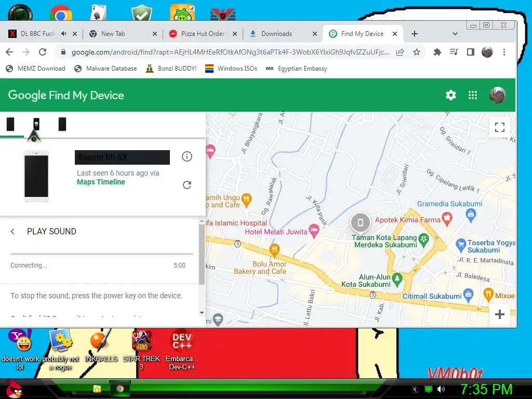
Task: Switch to the Downloads tab
Action: [283, 34]
